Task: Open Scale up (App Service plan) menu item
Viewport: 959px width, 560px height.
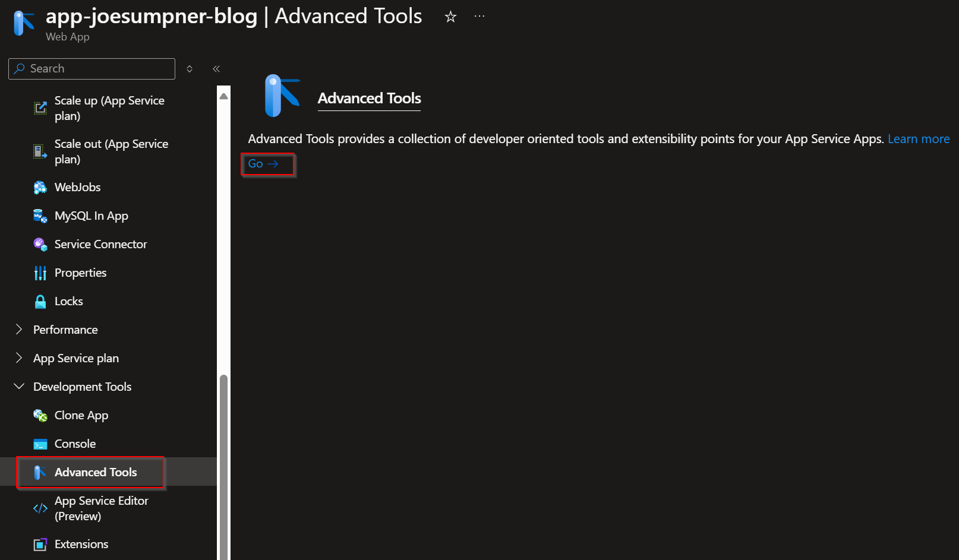Action: click(108, 108)
